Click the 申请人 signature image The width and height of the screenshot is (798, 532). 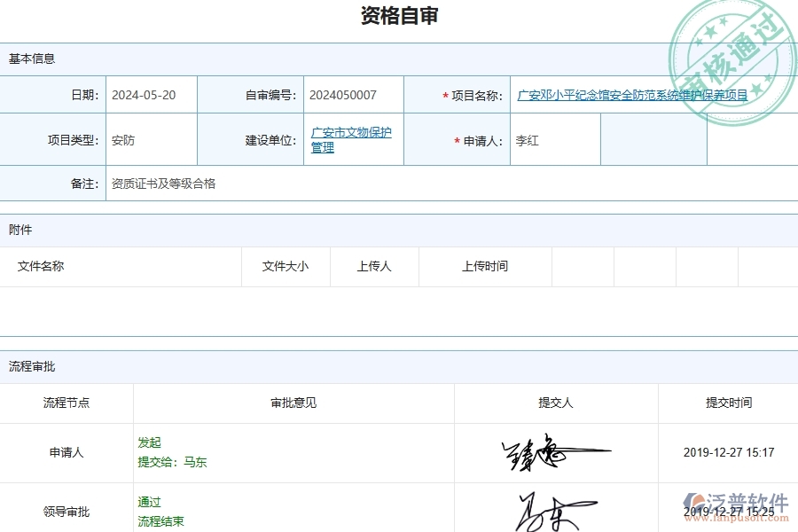click(555, 452)
